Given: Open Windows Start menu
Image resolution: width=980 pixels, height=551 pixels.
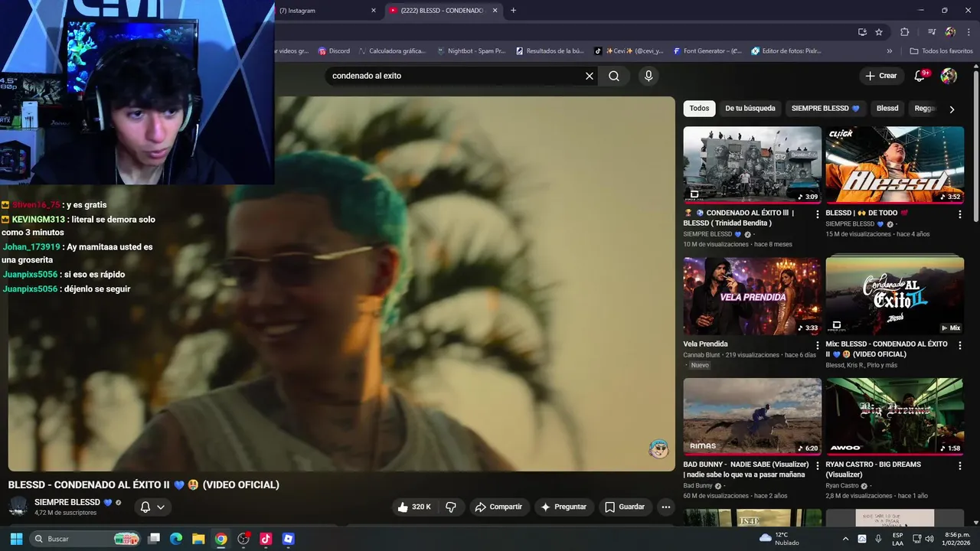Looking at the screenshot, I should [16, 539].
